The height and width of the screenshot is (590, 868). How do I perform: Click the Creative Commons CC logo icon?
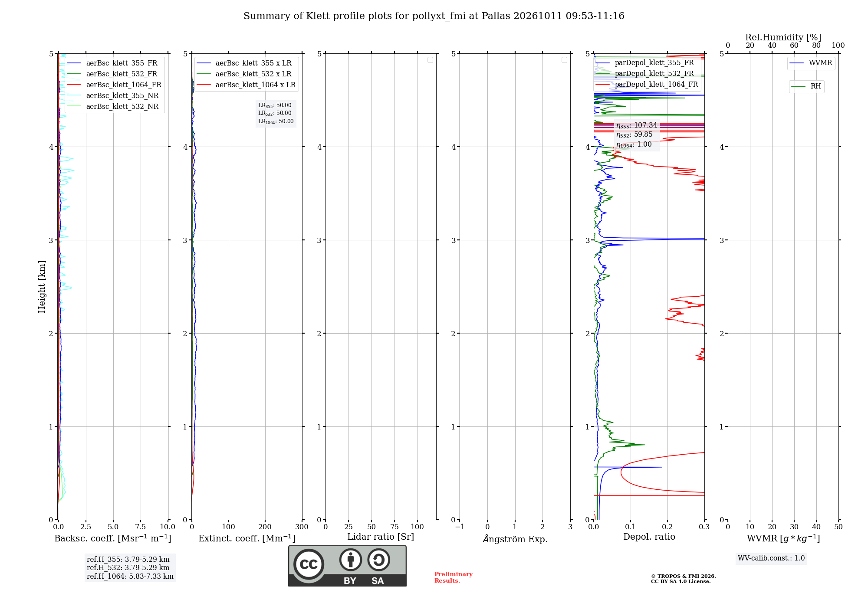pos(309,564)
